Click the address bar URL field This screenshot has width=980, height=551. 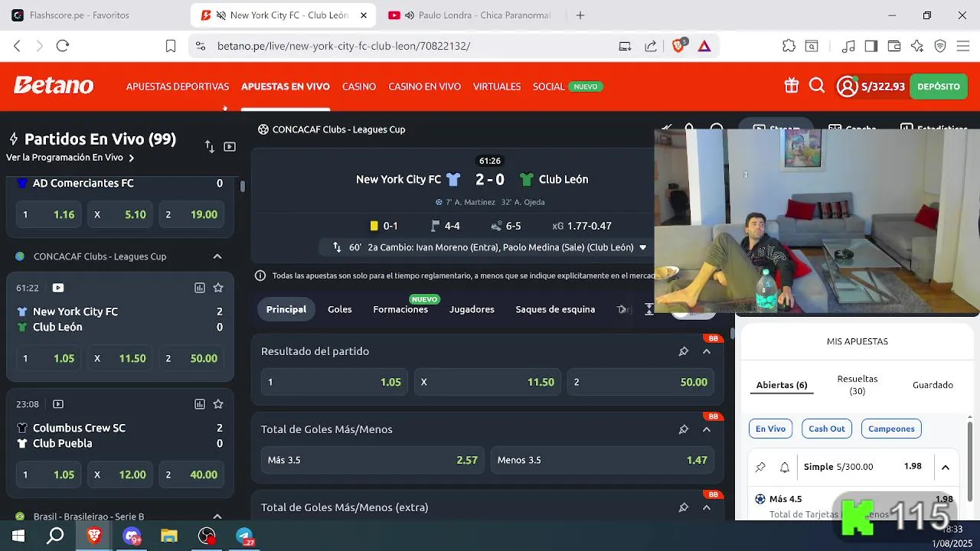point(406,46)
